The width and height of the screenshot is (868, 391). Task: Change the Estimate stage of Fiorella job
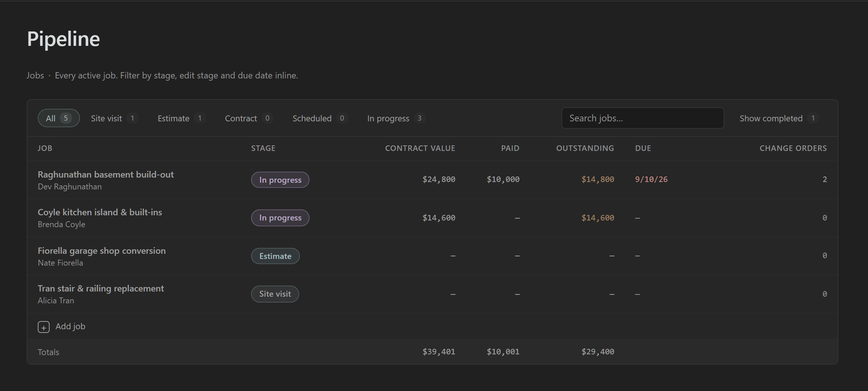[275, 256]
